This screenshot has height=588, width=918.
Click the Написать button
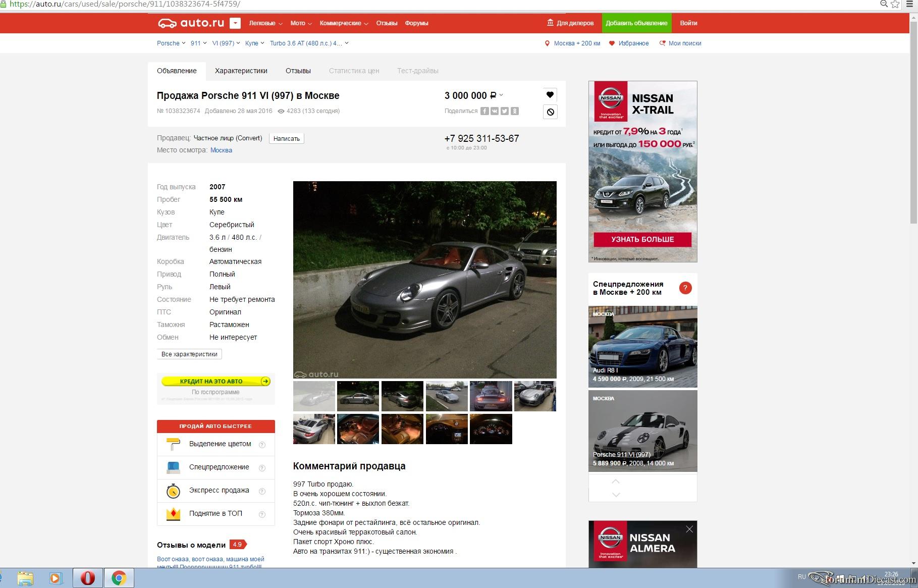pos(287,138)
